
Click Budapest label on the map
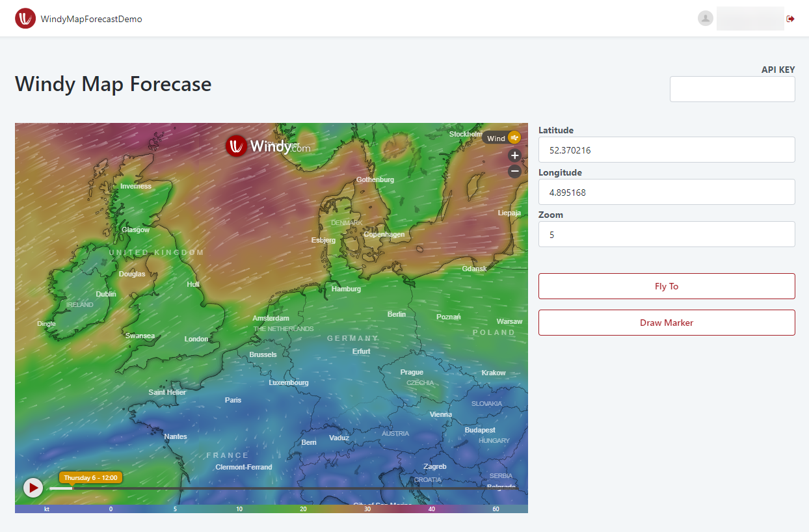coord(480,430)
